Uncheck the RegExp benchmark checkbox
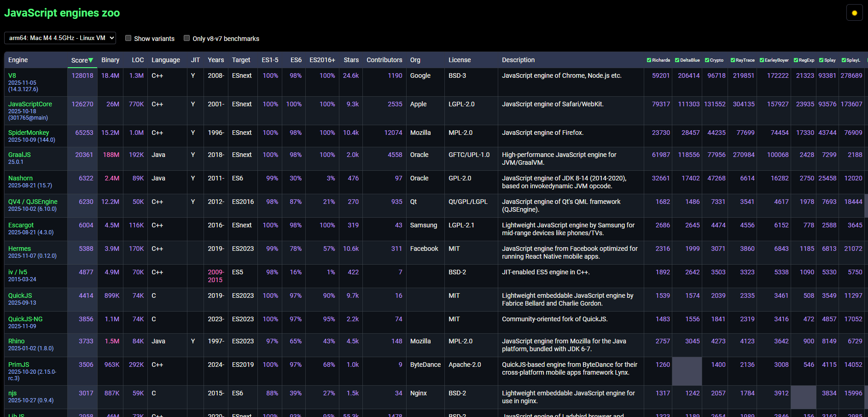Screen dimensions: 868x417 (796, 60)
